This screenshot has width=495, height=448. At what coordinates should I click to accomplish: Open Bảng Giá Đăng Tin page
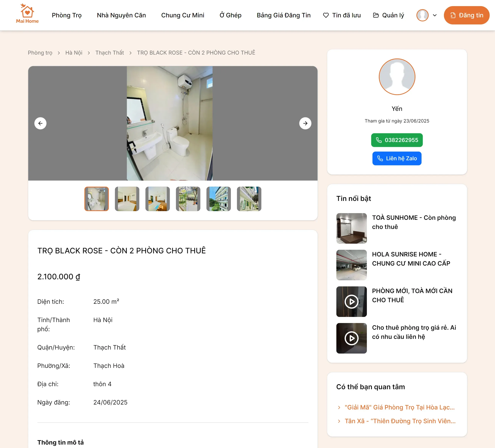(284, 15)
